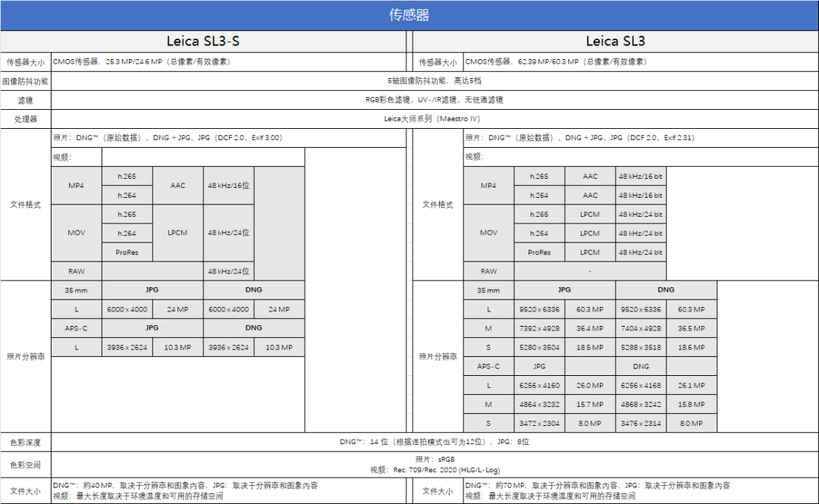The height and width of the screenshot is (504, 819).
Task: Select the 26.0 MP cell
Action: [x=590, y=386]
